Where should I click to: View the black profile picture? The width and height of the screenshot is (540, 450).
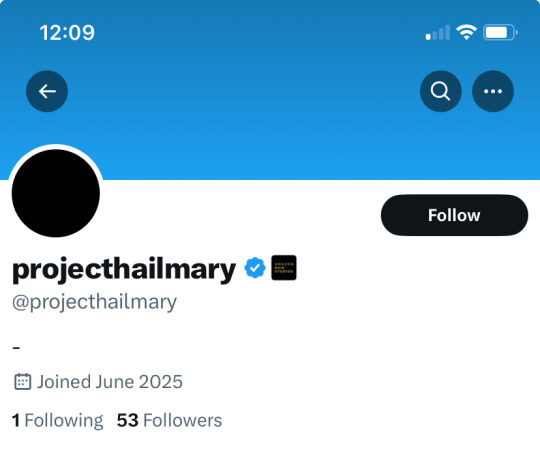pos(56,193)
